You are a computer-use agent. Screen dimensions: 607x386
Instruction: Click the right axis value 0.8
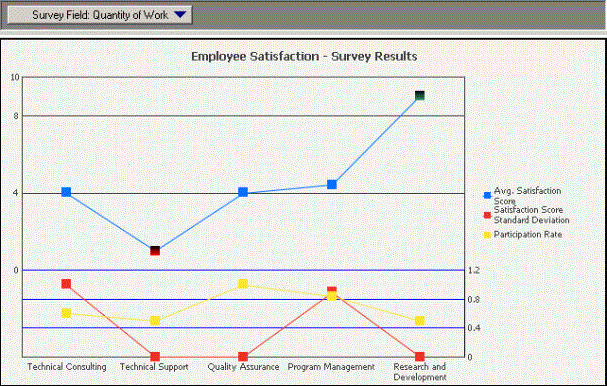[x=473, y=300]
